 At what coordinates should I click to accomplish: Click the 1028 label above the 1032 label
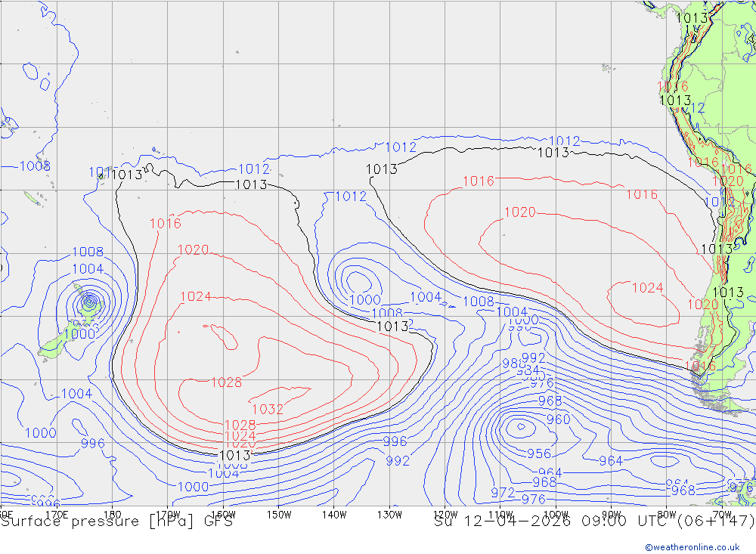click(226, 382)
